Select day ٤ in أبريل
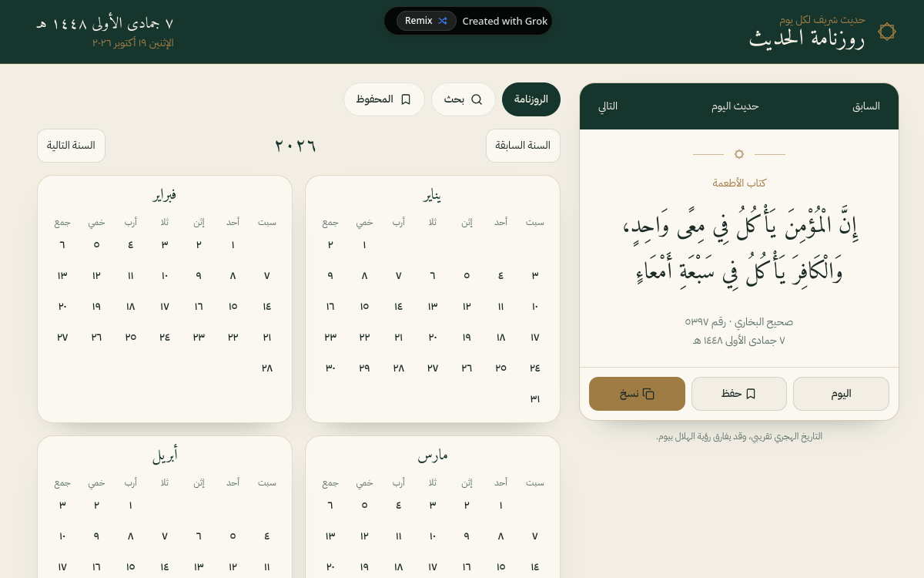The image size is (924, 578). 267,536
